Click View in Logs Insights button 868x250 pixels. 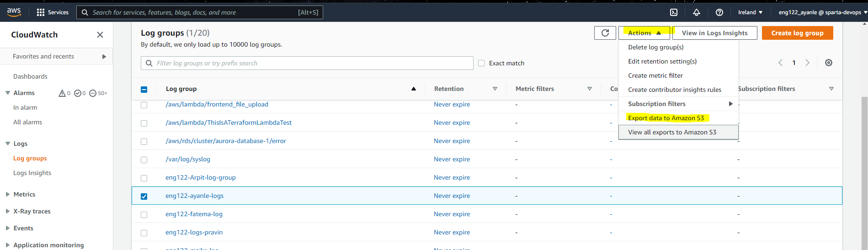[715, 33]
